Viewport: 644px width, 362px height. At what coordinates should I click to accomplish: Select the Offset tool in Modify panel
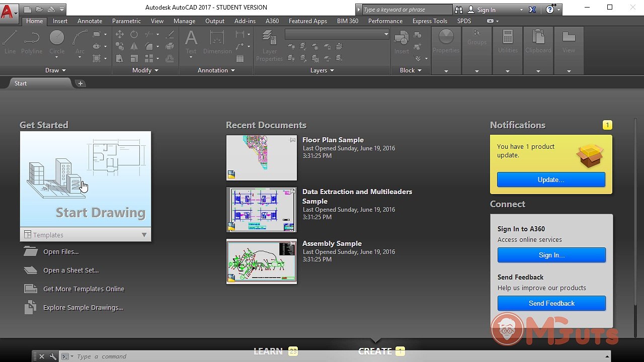point(170,58)
